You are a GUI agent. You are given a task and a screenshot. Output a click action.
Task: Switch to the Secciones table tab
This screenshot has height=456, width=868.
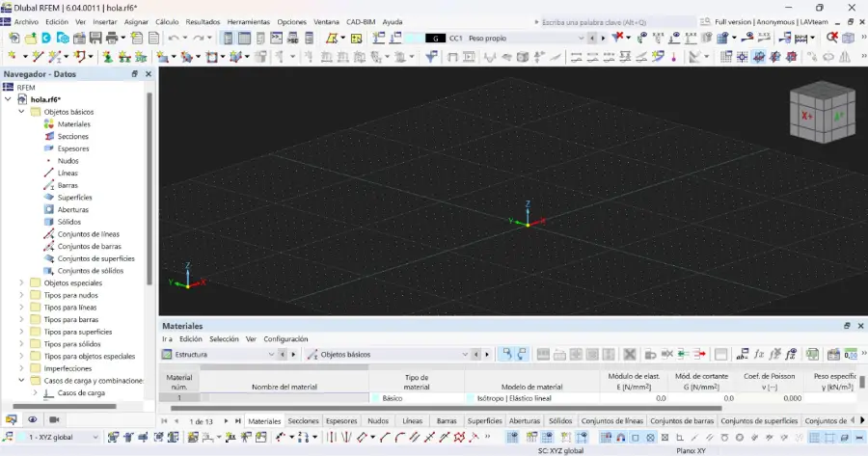[x=303, y=421]
